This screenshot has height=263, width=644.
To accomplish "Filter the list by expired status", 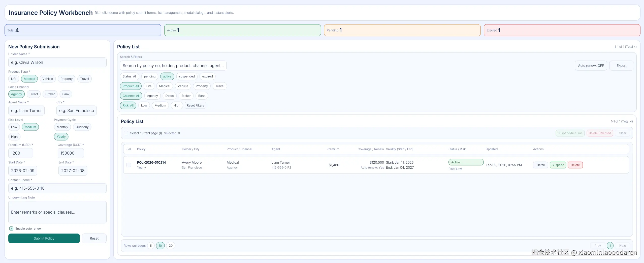I will [x=208, y=76].
